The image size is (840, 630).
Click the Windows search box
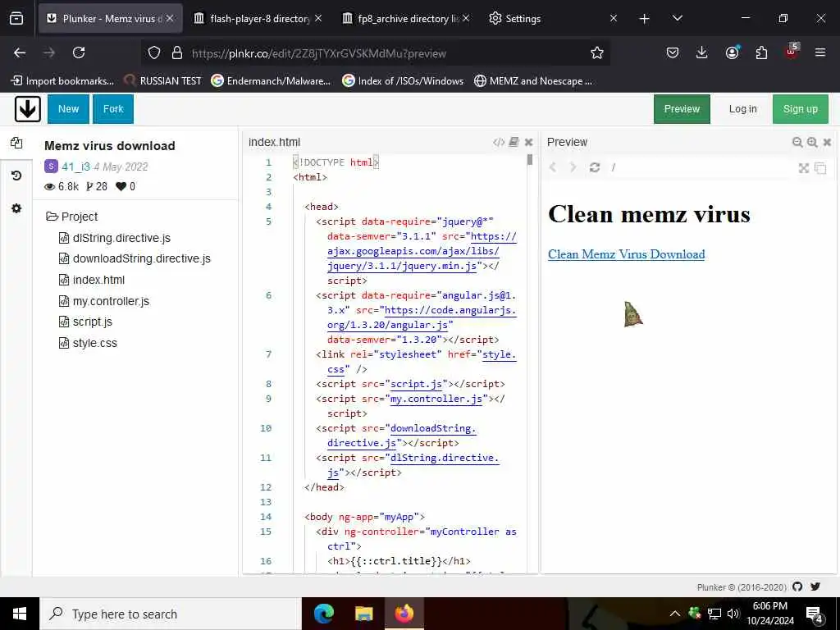tap(171, 614)
